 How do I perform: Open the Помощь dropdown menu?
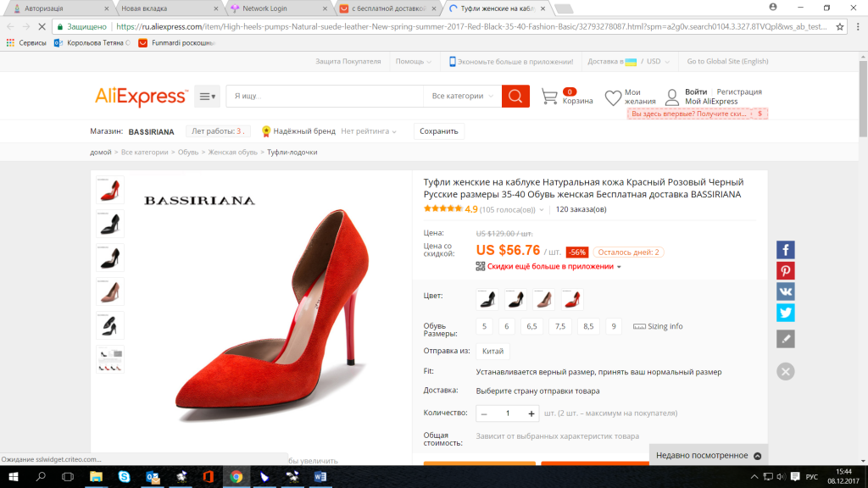tap(413, 62)
